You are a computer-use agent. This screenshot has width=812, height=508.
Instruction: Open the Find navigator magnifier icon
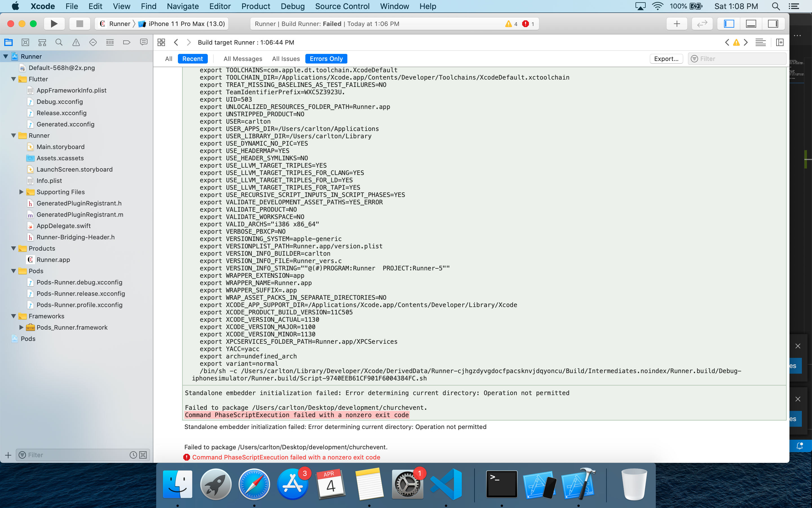(59, 42)
